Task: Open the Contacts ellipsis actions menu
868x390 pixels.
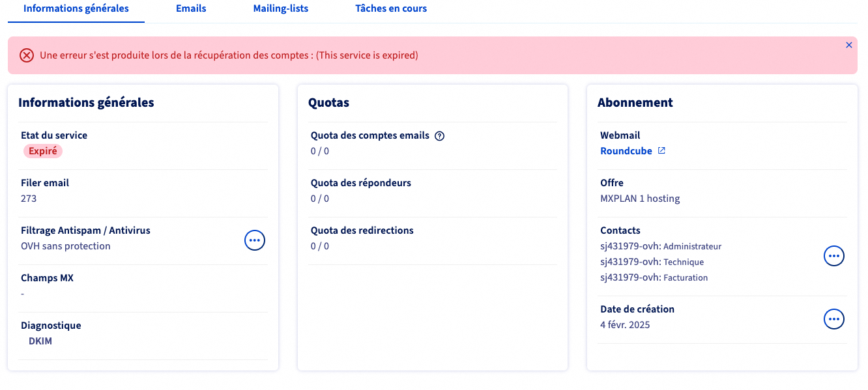Action: 833,256
